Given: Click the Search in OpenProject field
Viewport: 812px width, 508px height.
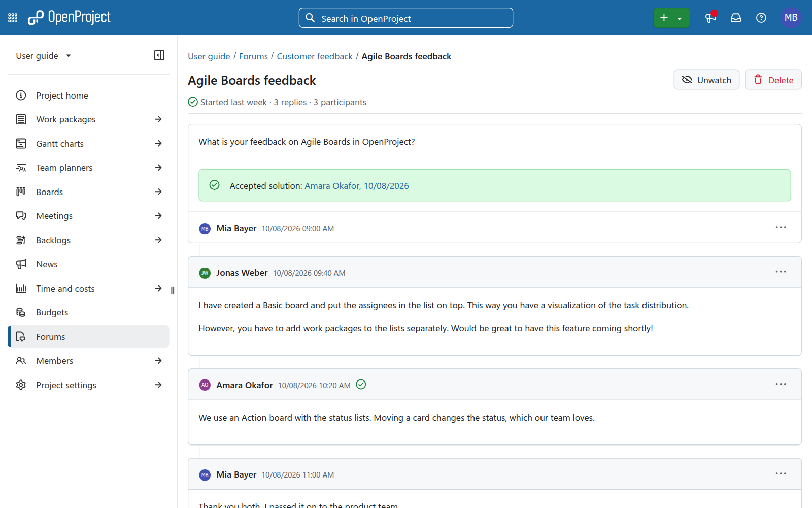Looking at the screenshot, I should (x=406, y=18).
